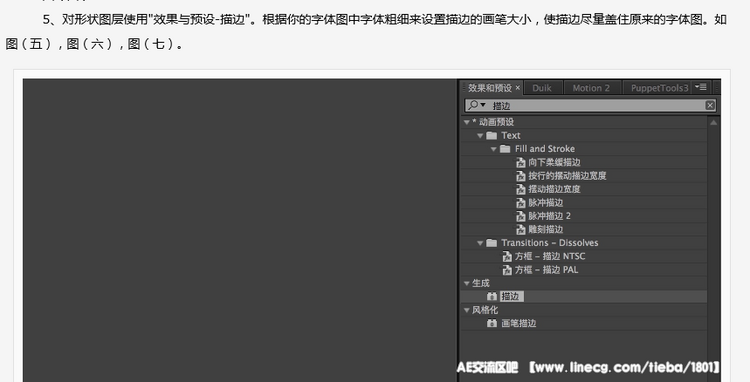Screen dimensions: 750x382
Task: Click the Transitions - Dissolves label
Action: (x=550, y=243)
